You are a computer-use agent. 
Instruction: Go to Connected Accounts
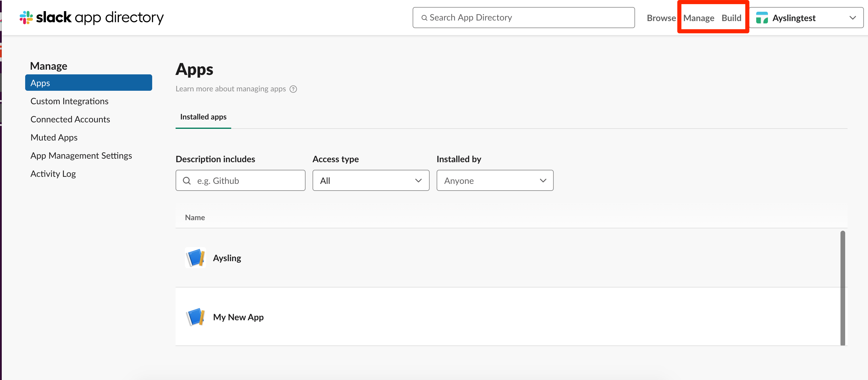pos(70,119)
